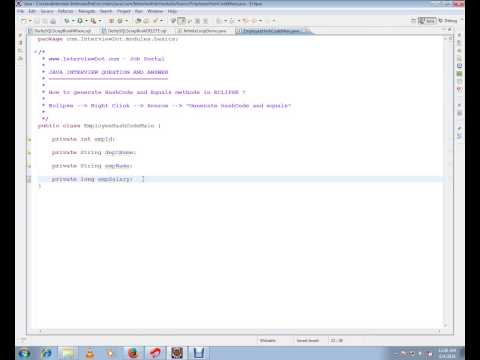This screenshot has width=480, height=360.
Task: Expand the New file dropdown arrow
Action: tap(30, 21)
